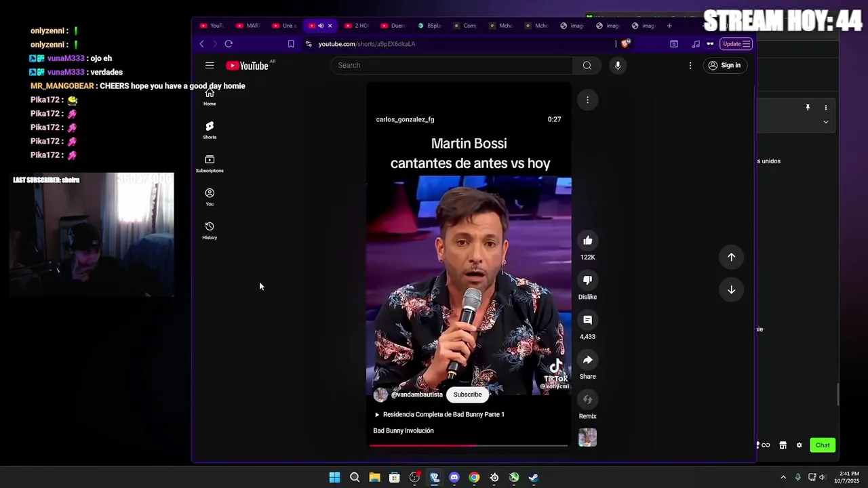Click the scrollbar in the background chat window

[x=838, y=394]
